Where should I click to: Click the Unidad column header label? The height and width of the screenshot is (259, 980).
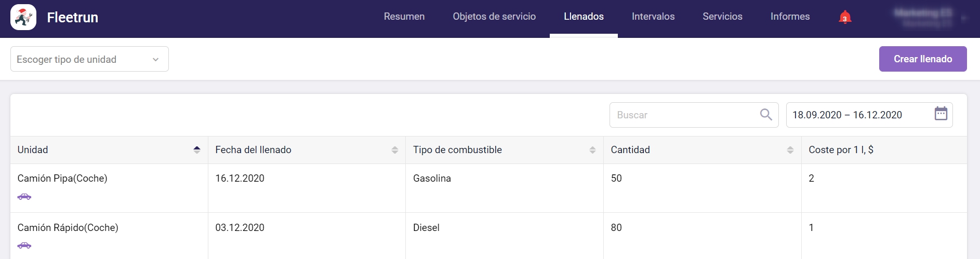click(x=33, y=150)
